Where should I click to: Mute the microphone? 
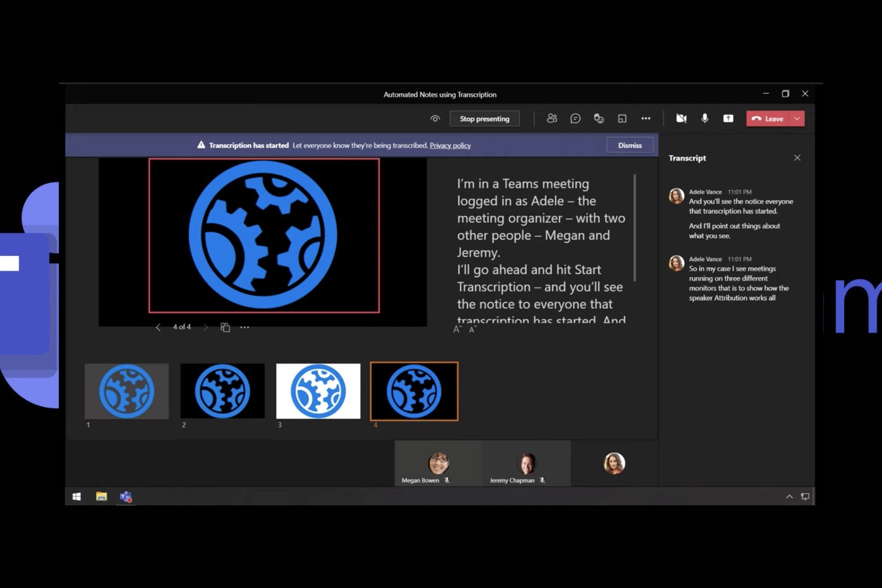(705, 119)
